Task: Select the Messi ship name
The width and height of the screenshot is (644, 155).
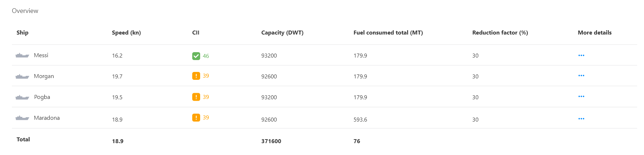Action: (41, 55)
